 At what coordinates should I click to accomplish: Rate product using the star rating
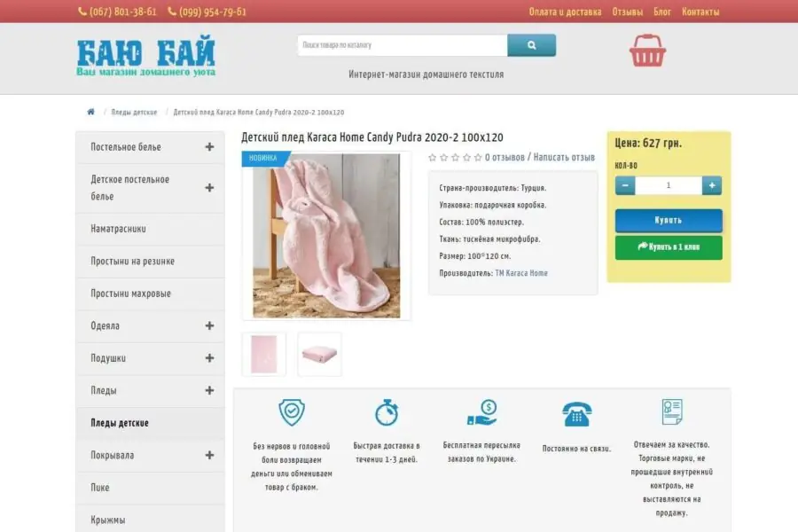tap(455, 158)
